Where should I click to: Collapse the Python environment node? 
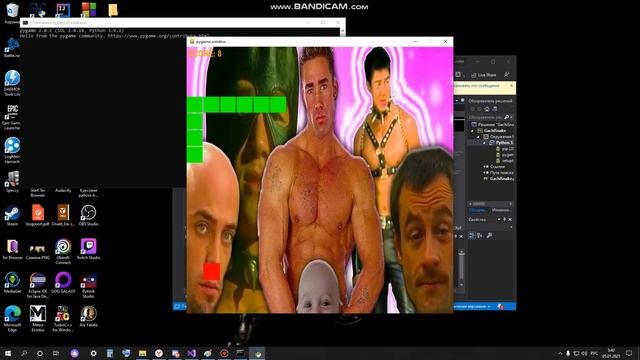(484, 143)
